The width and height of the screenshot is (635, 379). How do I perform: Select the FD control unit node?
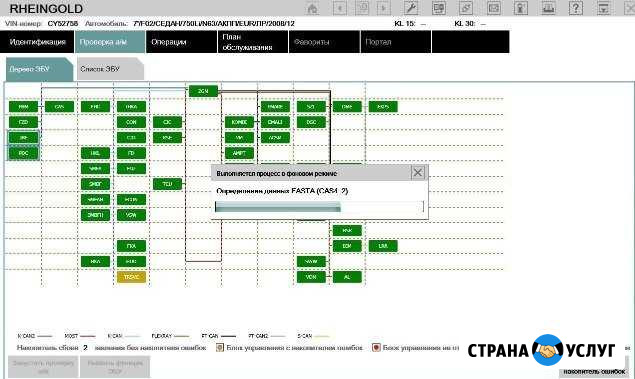pyautogui.click(x=131, y=153)
